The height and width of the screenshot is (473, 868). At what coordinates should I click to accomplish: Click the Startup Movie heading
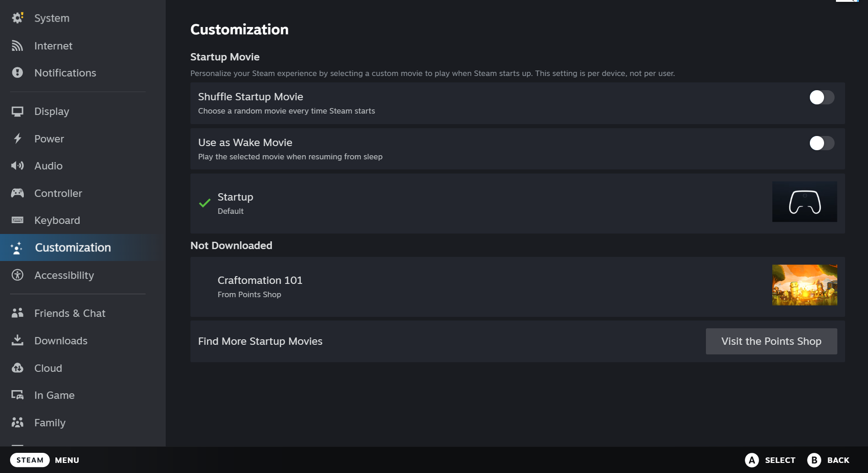pyautogui.click(x=225, y=57)
